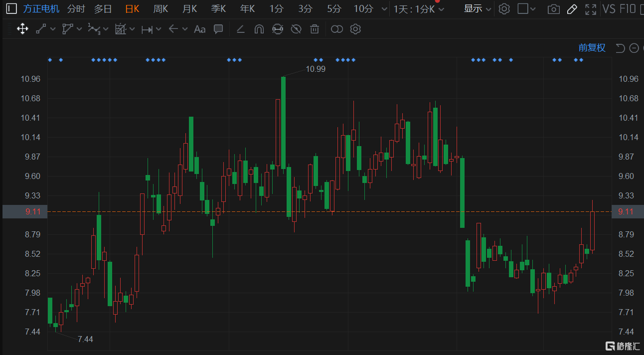Switch to 年K yearly chart tab
This screenshot has width=644, height=355.
click(247, 8)
